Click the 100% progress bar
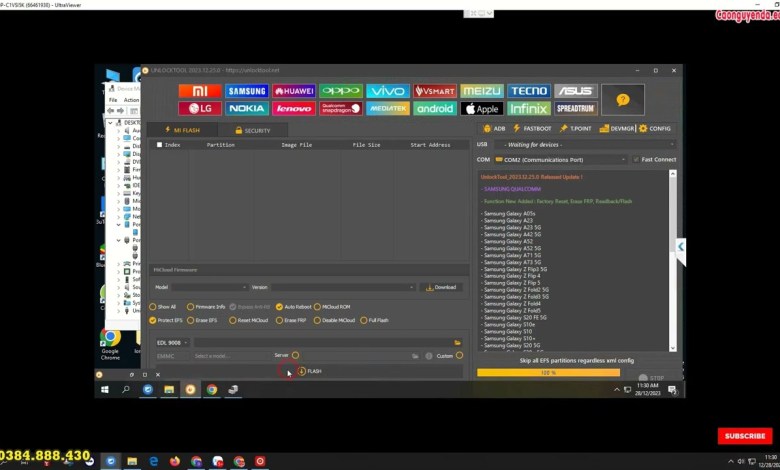 [548, 372]
